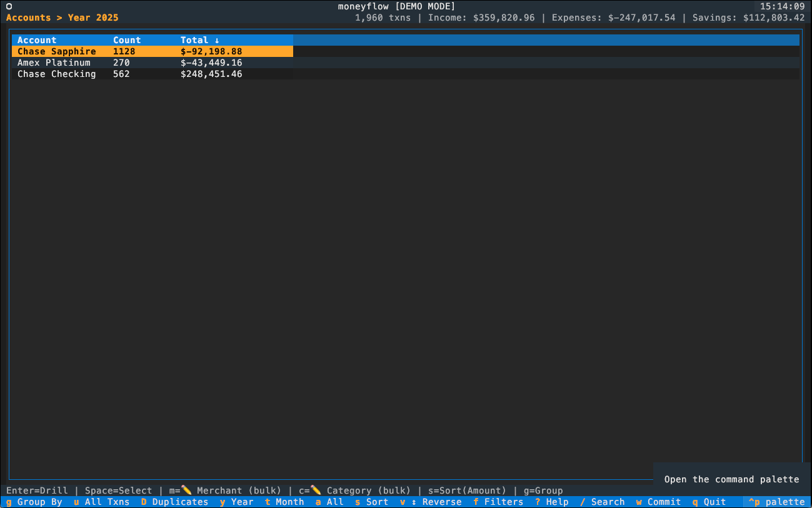Viewport: 812px width, 508px height.
Task: Sort by the Count column header
Action: coord(127,40)
